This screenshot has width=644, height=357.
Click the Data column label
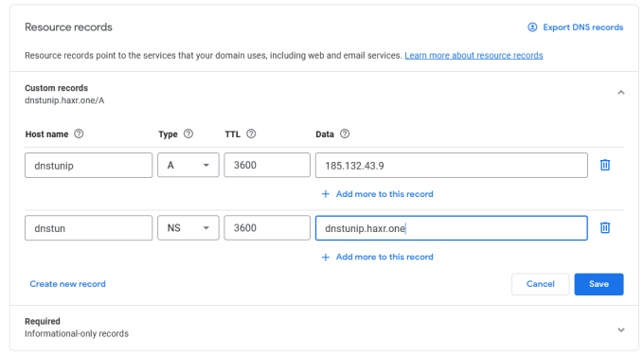point(325,134)
